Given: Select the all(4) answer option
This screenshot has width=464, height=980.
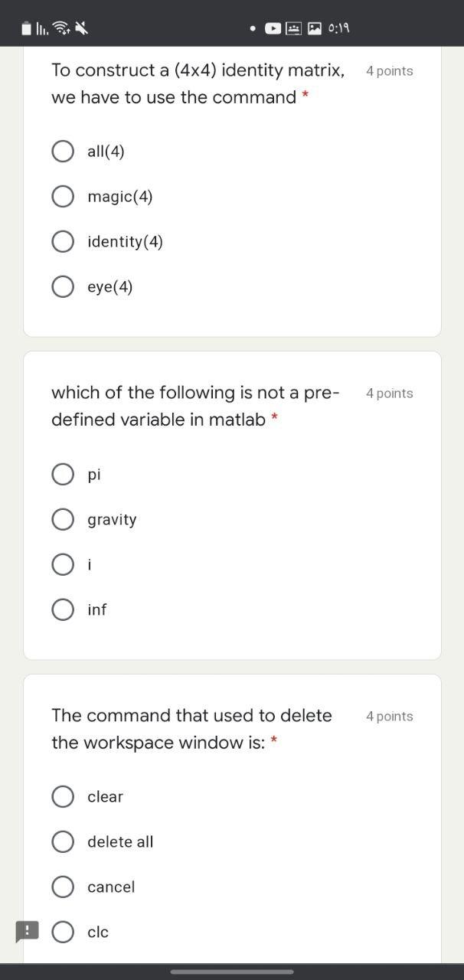Looking at the screenshot, I should coord(63,151).
